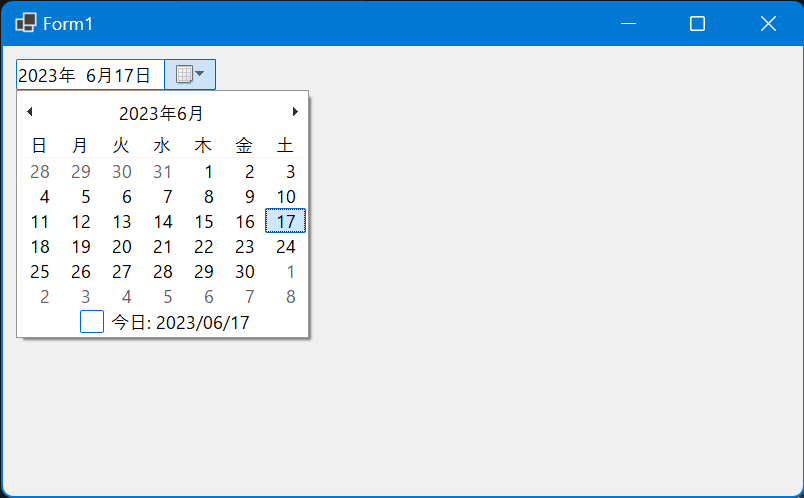804x498 pixels.
Task: Pick June 30 date
Action: point(245,272)
